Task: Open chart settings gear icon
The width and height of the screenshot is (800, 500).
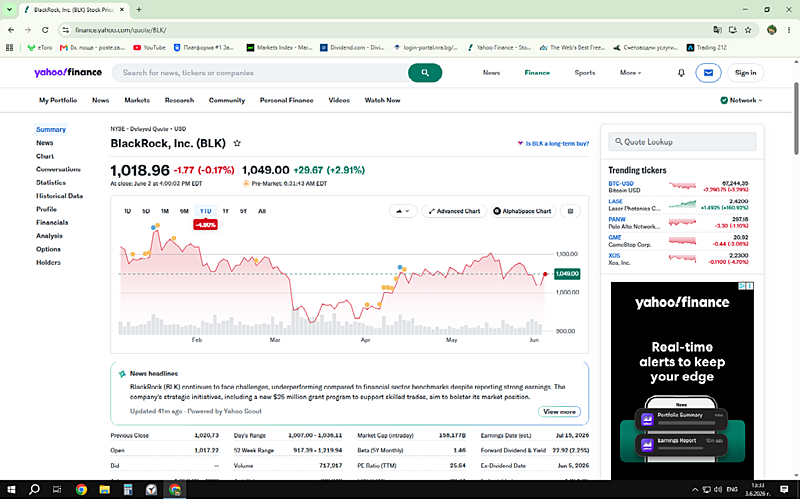Action: click(x=570, y=211)
